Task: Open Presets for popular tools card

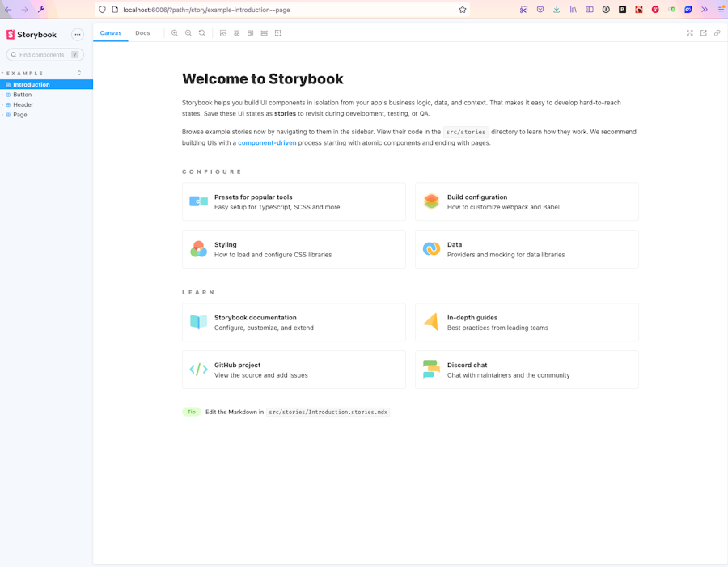Action: (294, 201)
